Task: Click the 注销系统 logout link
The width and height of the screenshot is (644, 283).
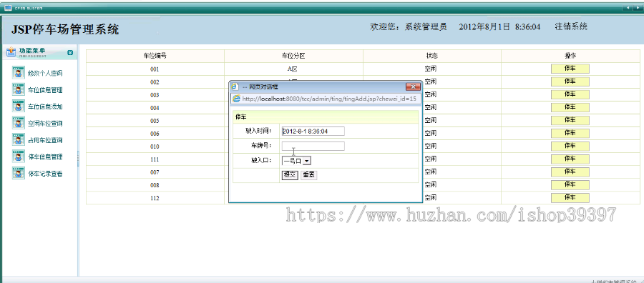Action: coord(571,26)
